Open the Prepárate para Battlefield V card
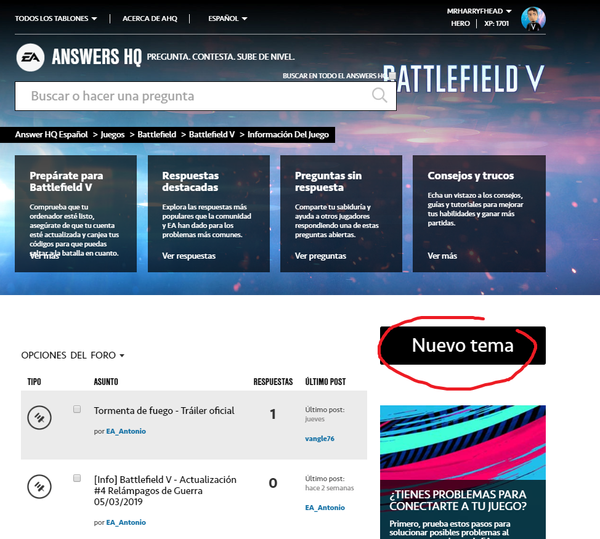This screenshot has height=539, width=600. 76,213
